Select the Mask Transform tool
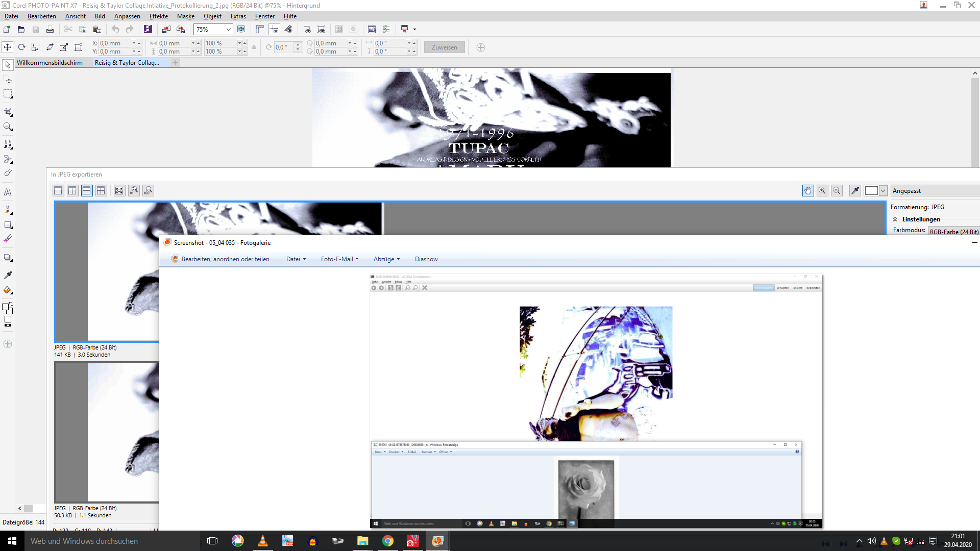980x551 pixels. (x=8, y=80)
